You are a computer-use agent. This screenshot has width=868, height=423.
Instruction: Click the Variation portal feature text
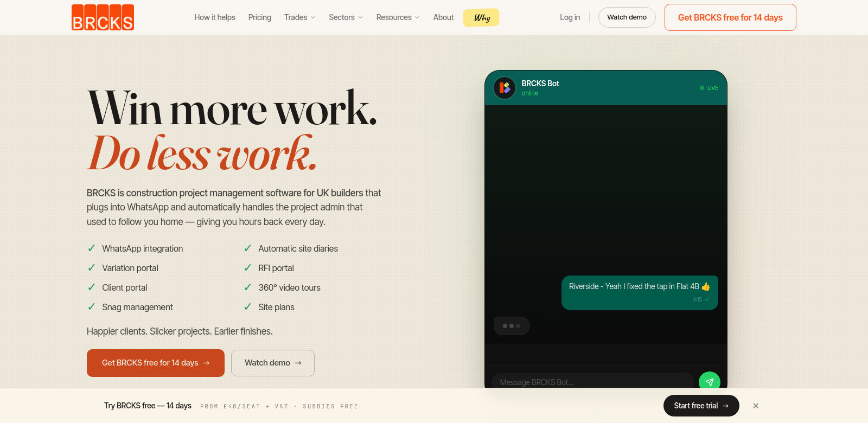click(130, 268)
